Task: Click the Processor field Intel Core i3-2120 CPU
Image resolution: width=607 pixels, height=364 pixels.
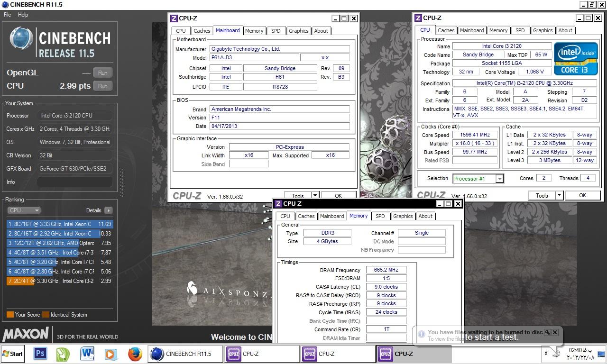Action: (75, 116)
